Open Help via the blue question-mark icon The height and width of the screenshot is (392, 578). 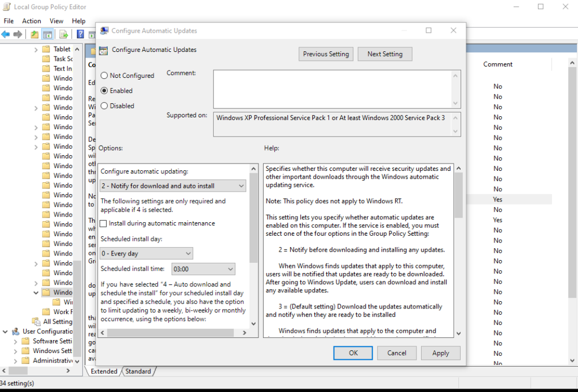[x=80, y=34]
